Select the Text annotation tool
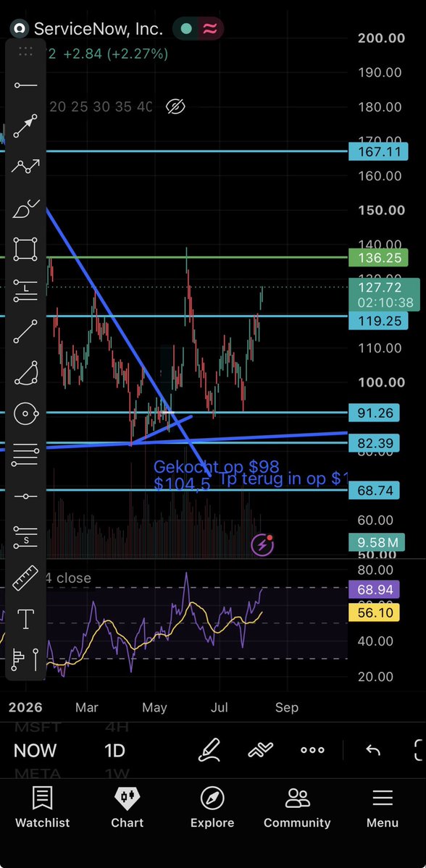This screenshot has width=426, height=868. point(25,620)
